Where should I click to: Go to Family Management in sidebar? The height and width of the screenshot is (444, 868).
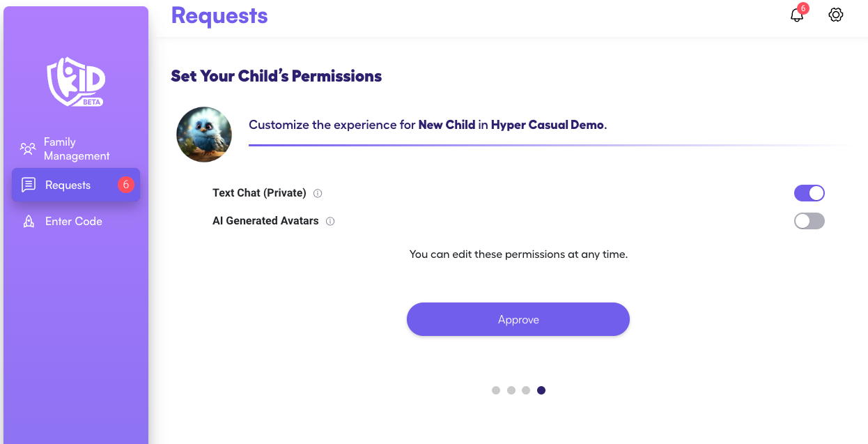coord(77,148)
